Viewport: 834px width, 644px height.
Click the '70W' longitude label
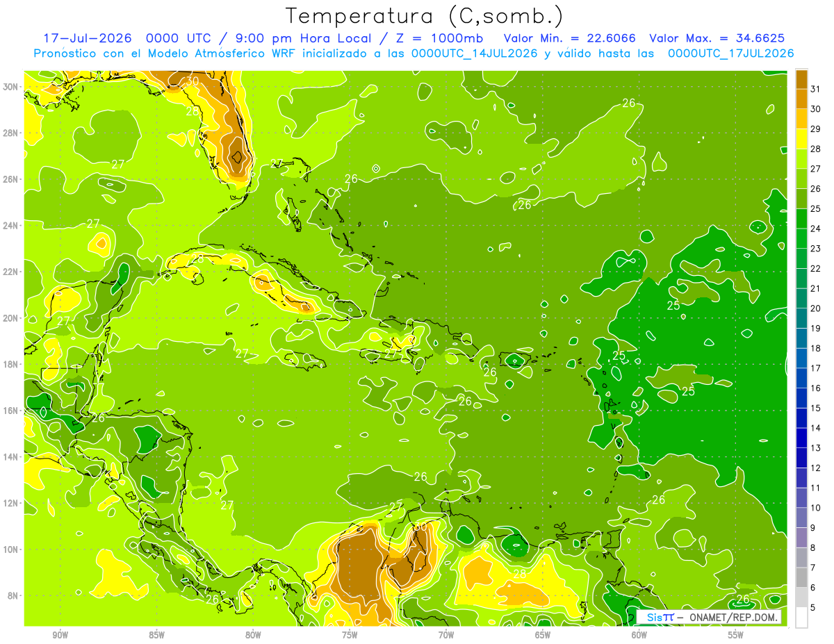coord(446,634)
